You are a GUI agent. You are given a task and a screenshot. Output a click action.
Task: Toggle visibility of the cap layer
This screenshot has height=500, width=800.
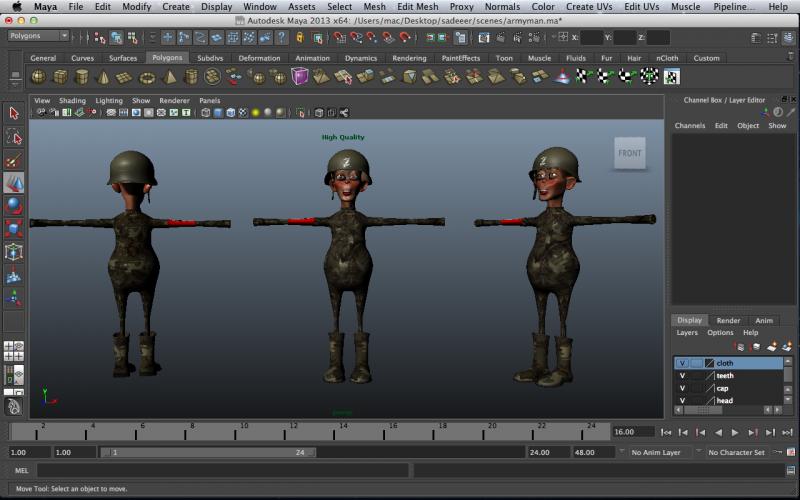pyautogui.click(x=682, y=388)
